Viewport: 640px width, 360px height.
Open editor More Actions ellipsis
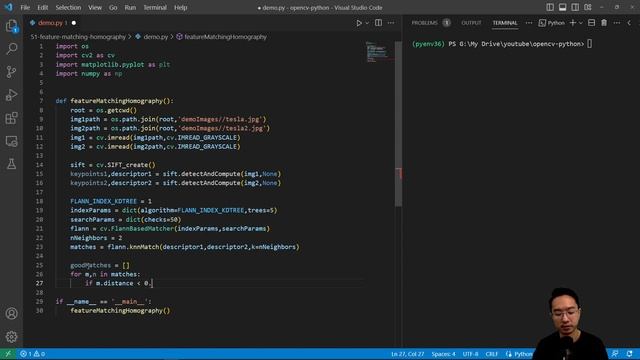391,23
